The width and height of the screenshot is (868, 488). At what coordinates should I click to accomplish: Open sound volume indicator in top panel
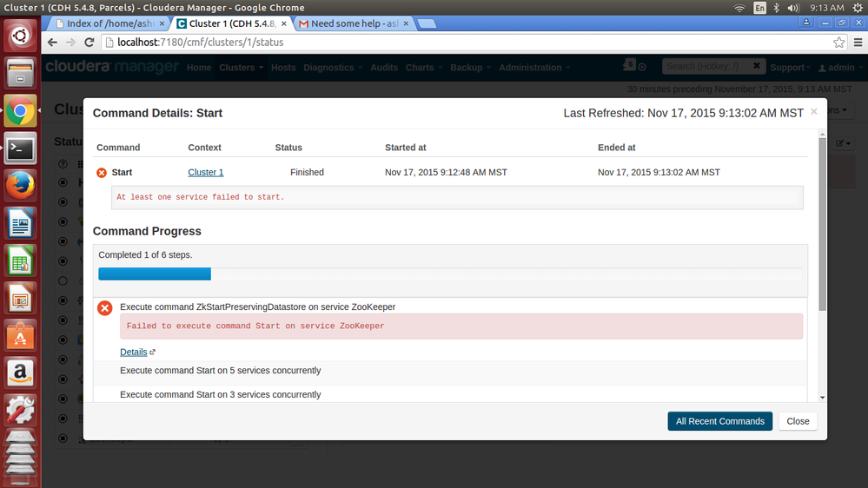click(x=793, y=8)
